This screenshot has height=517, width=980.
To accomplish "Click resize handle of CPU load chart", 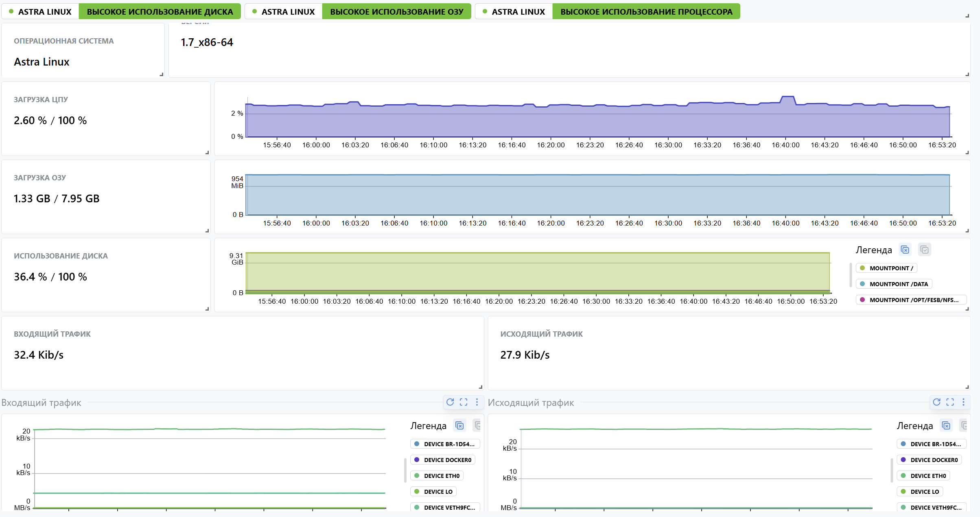I will [967, 153].
